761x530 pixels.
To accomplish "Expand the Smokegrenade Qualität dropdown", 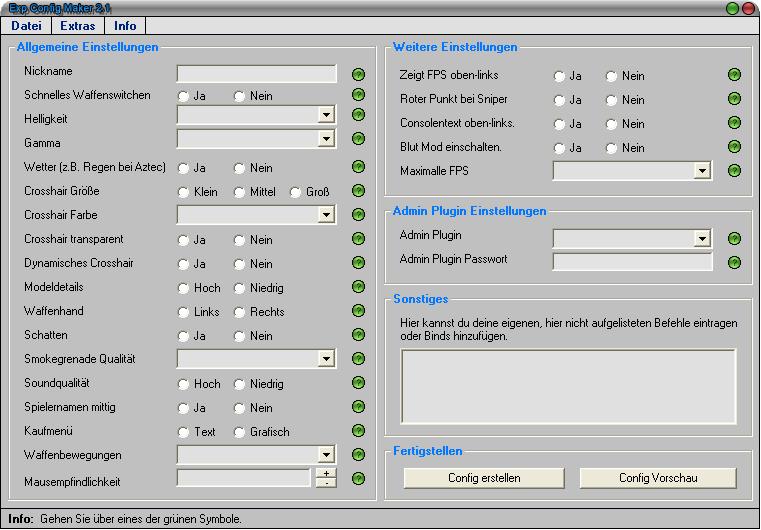I will [x=326, y=359].
